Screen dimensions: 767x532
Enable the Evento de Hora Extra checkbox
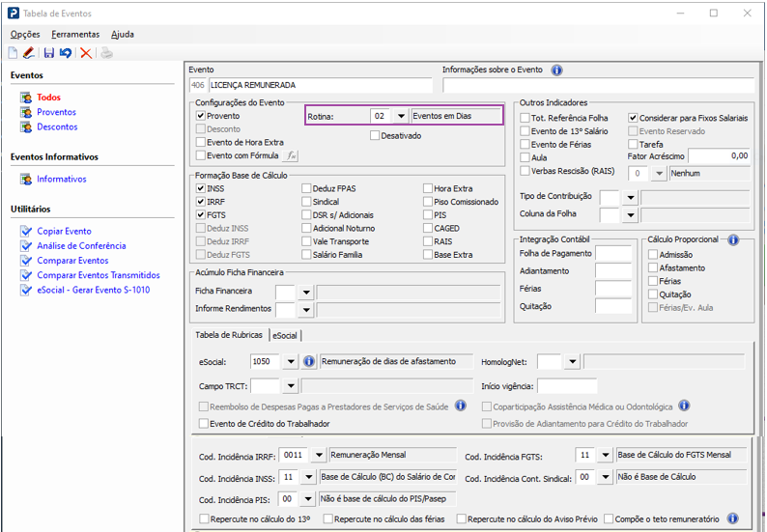tap(201, 142)
